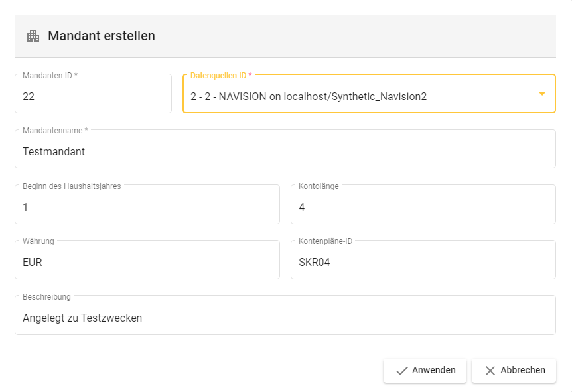Click the Datenquellen-ID field label
The width and height of the screenshot is (572, 392).
[221, 76]
